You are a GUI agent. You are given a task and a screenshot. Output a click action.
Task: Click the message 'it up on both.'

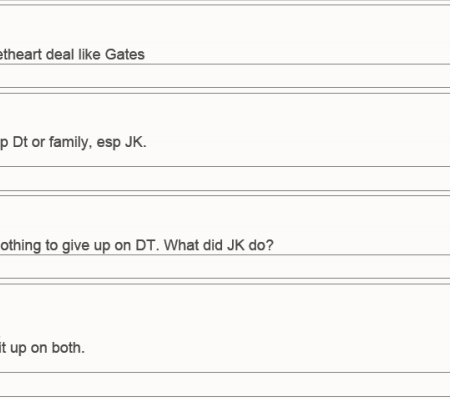coord(42,348)
